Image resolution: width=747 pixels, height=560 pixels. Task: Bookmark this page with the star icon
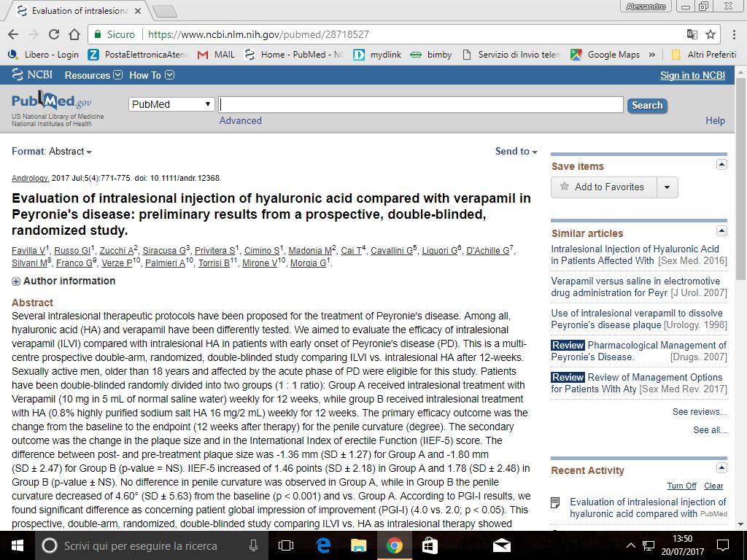click(x=711, y=34)
